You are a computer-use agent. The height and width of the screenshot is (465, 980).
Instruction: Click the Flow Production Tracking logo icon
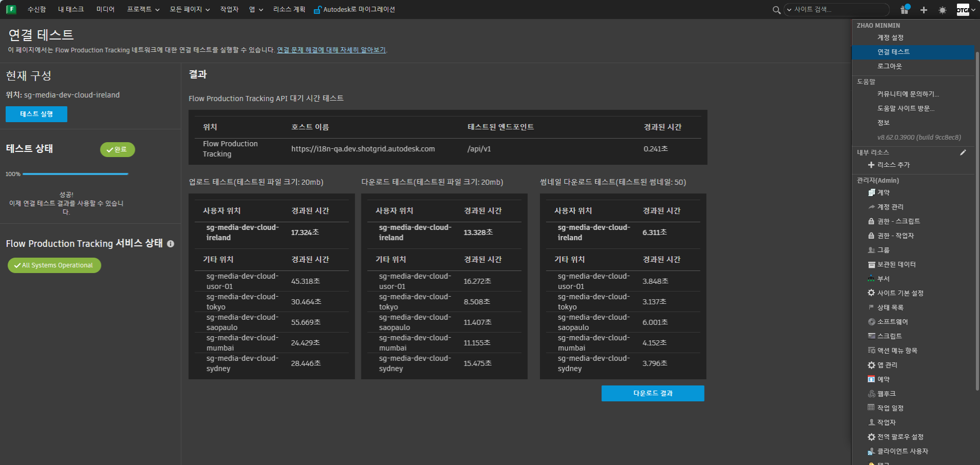tap(11, 9)
